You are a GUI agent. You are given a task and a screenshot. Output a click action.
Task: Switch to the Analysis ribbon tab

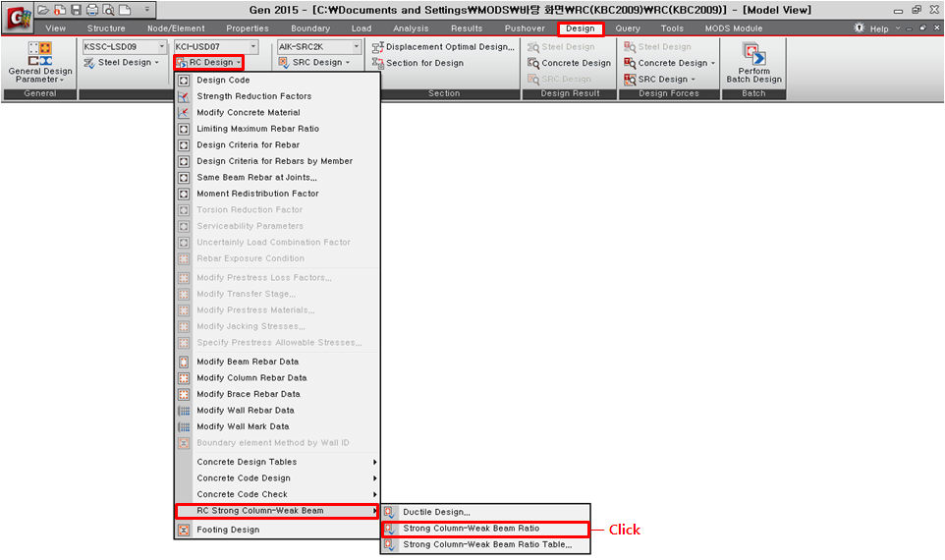[x=411, y=28]
